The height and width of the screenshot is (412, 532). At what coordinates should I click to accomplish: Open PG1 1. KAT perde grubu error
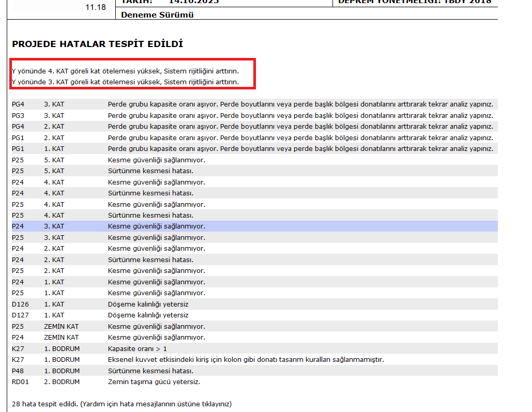coord(300,149)
